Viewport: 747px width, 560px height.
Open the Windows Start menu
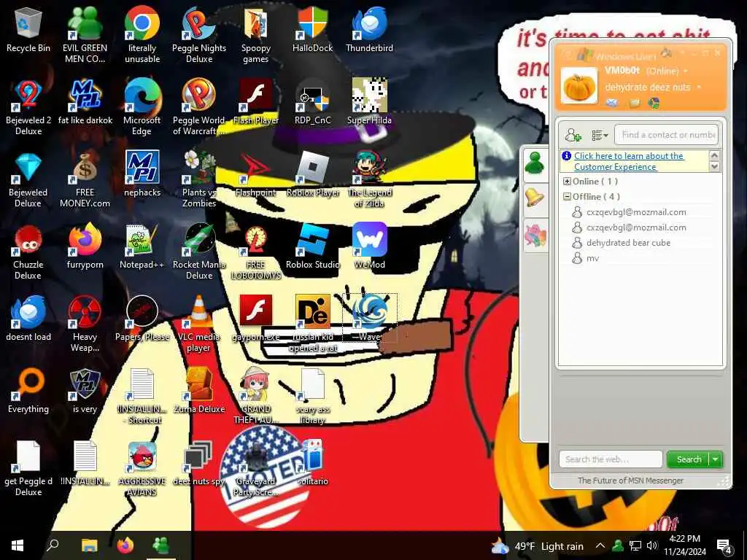tap(18, 545)
